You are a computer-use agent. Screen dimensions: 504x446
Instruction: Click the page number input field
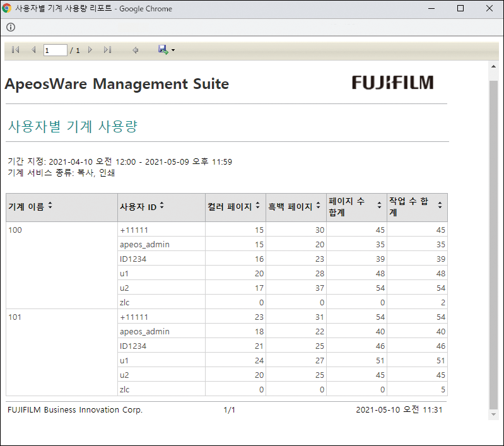[x=55, y=50]
